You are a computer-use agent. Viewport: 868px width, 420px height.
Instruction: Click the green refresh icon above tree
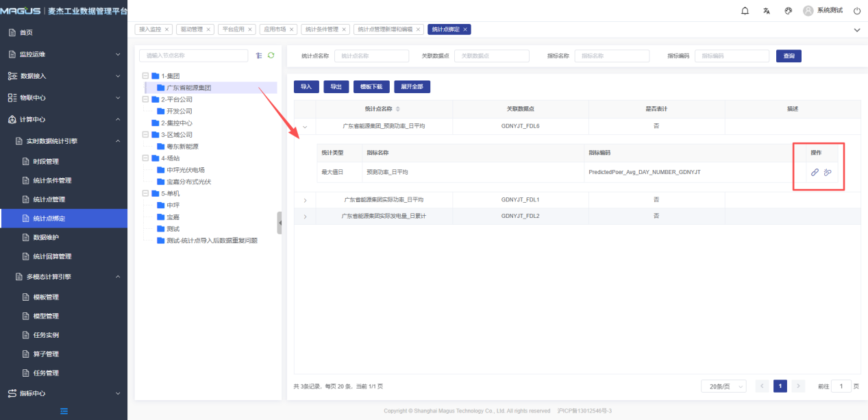pos(271,55)
